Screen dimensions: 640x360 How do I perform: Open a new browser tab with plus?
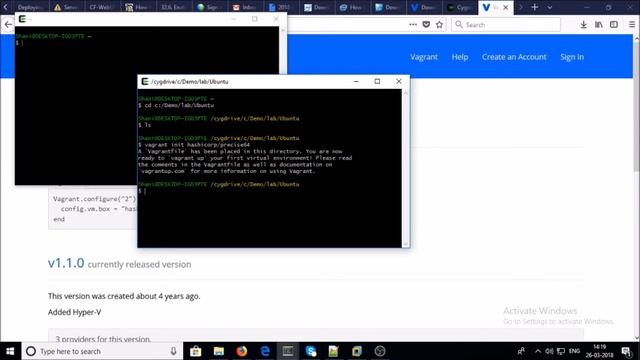[535, 7]
